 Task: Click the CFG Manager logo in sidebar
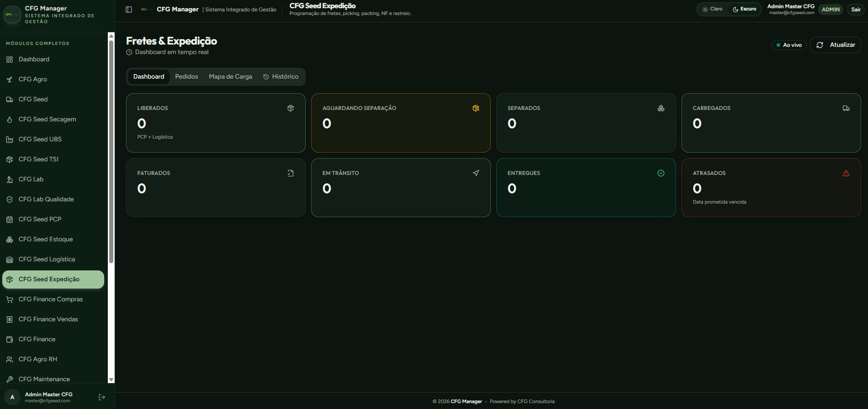[x=12, y=15]
